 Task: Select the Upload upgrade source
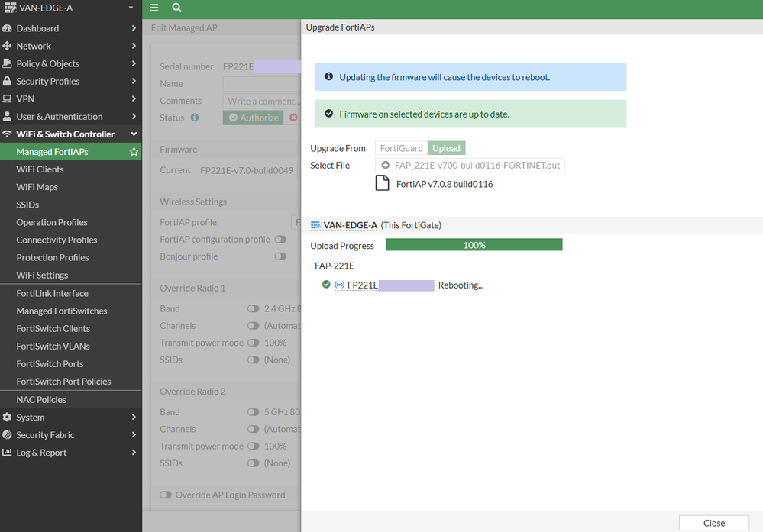click(x=446, y=148)
